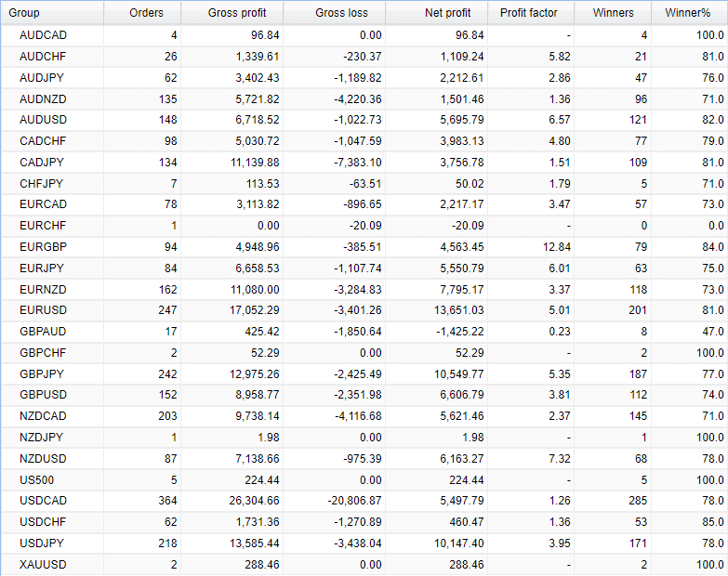
Task: Click the CADJPY gross profit 11,139.88 cell
Action: [x=232, y=163]
